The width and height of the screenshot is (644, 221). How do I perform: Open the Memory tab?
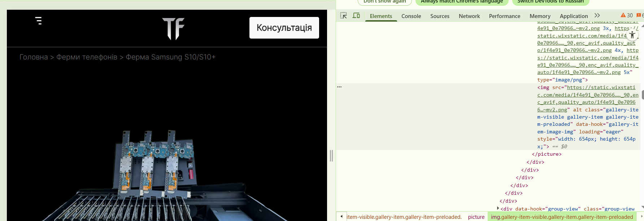coord(540,16)
